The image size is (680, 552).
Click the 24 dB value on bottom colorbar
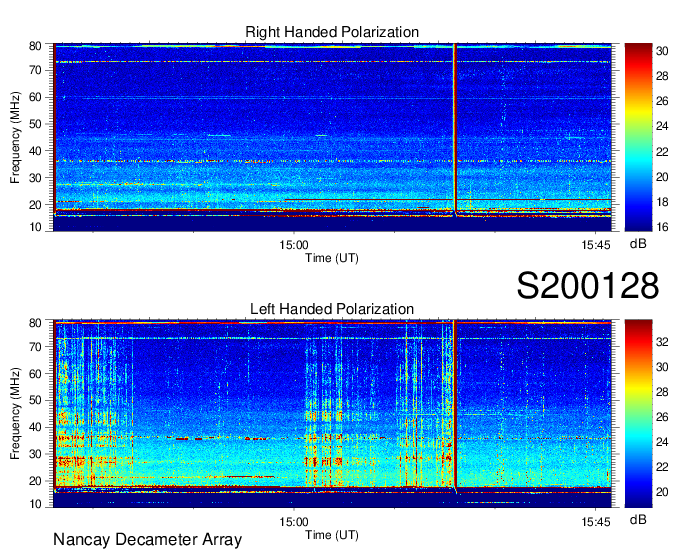click(x=662, y=442)
